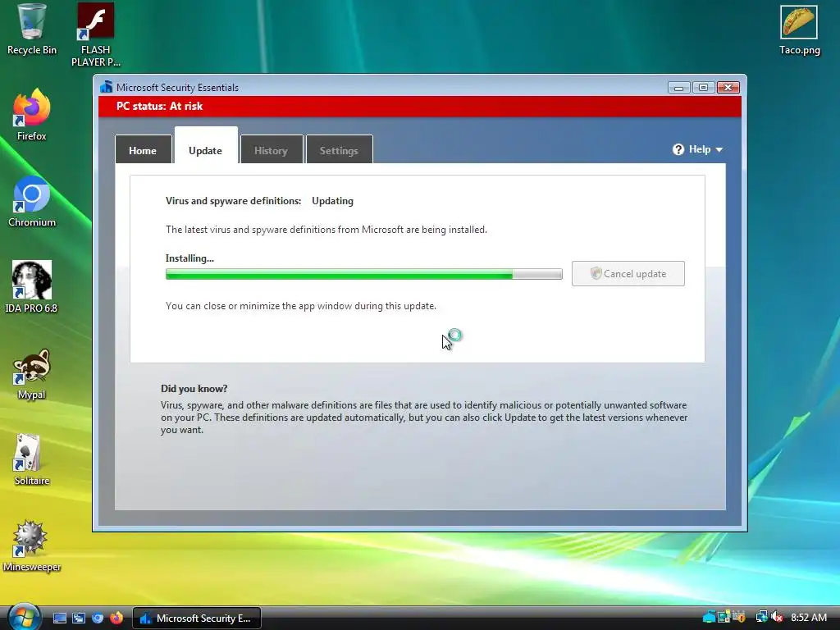Switch to the Home tab

(143, 149)
